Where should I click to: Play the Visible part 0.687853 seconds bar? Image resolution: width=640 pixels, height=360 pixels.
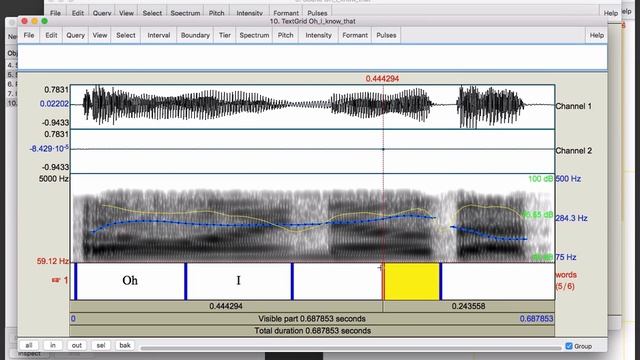click(312, 319)
